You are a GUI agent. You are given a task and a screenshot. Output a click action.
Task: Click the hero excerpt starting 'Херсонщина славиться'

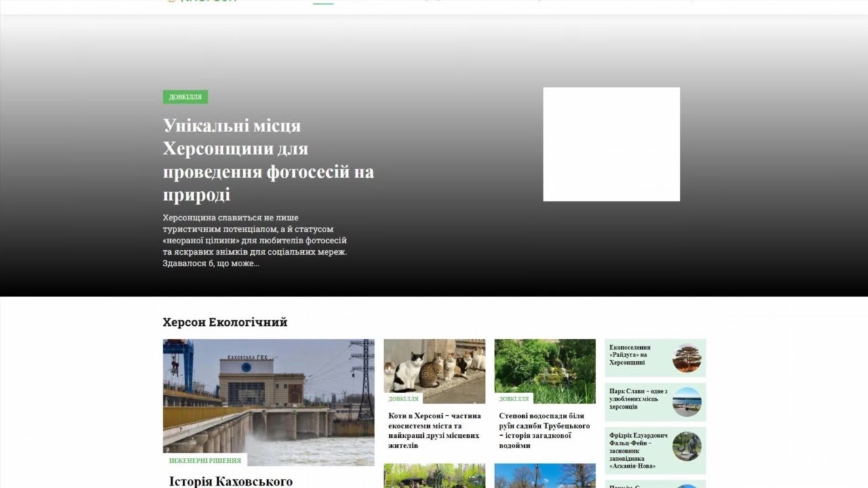tap(255, 241)
